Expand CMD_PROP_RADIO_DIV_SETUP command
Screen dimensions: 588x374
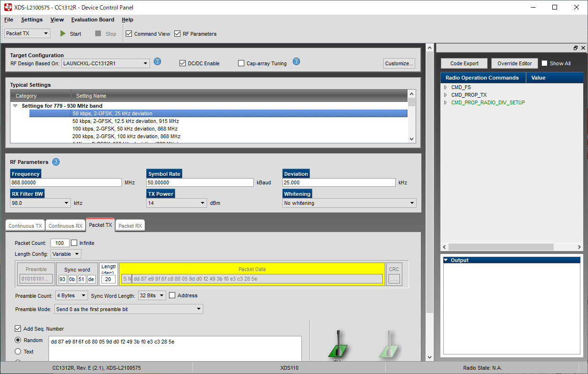446,102
